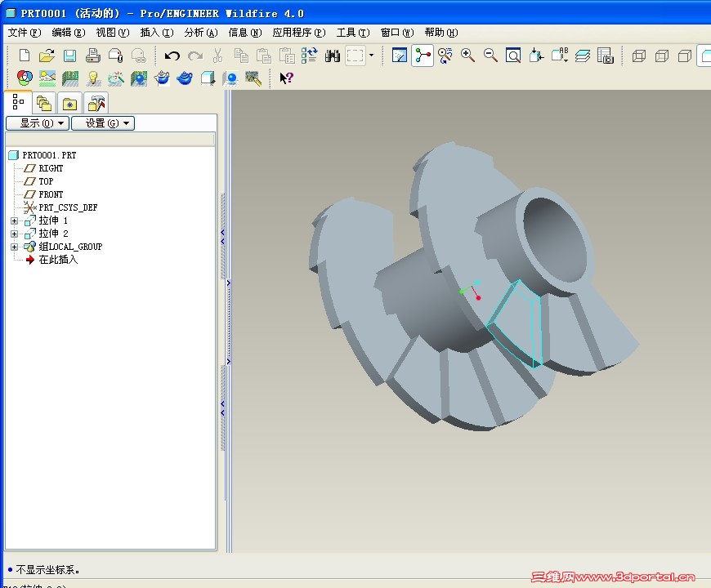The width and height of the screenshot is (711, 588).
Task: Open the selection box dropdown arrow
Action: (x=371, y=56)
